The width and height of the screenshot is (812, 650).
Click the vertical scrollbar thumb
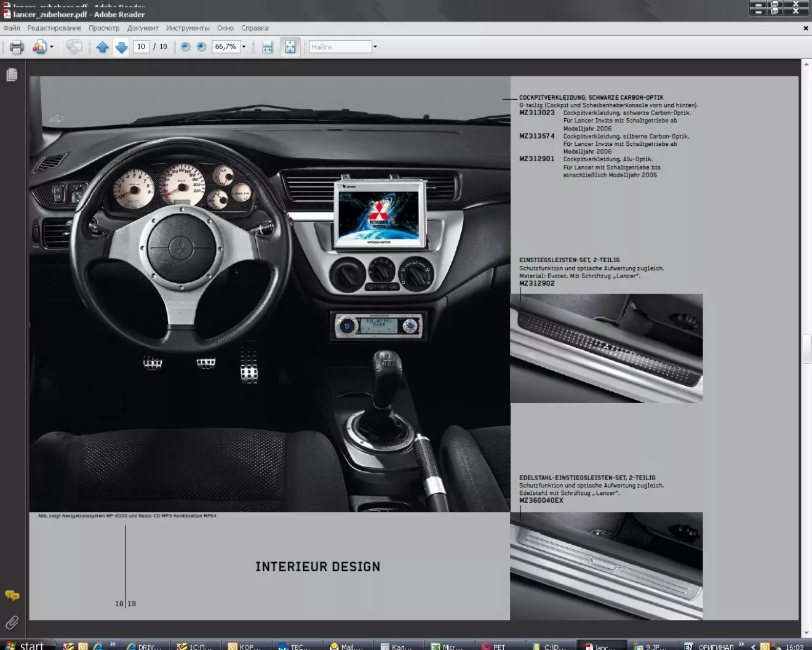click(806, 348)
